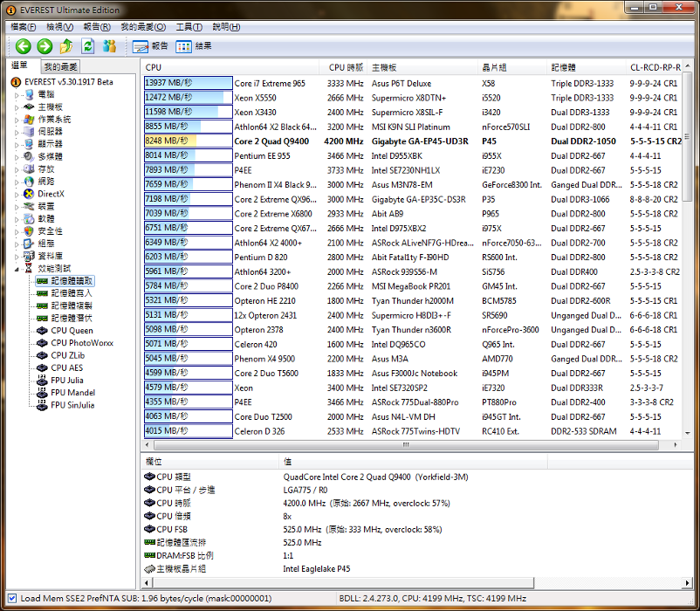Screen dimensions: 700x611
Task: Click the Up level arrow toolbar icon
Action: [x=66, y=46]
